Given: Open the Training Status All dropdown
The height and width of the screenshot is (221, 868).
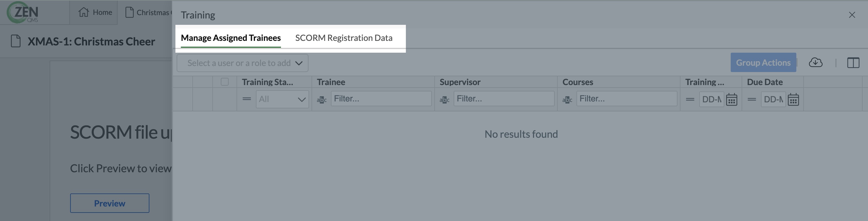Looking at the screenshot, I should [282, 99].
